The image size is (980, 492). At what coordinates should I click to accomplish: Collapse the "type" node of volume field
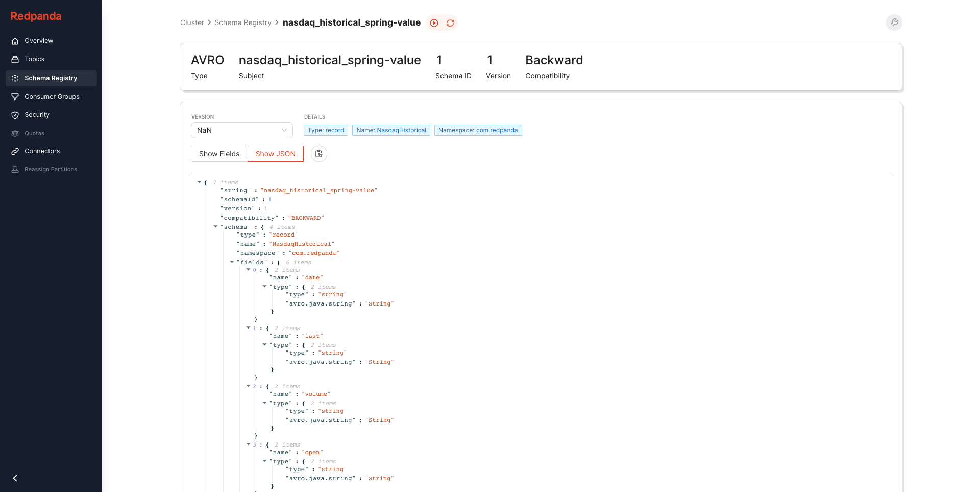[264, 403]
